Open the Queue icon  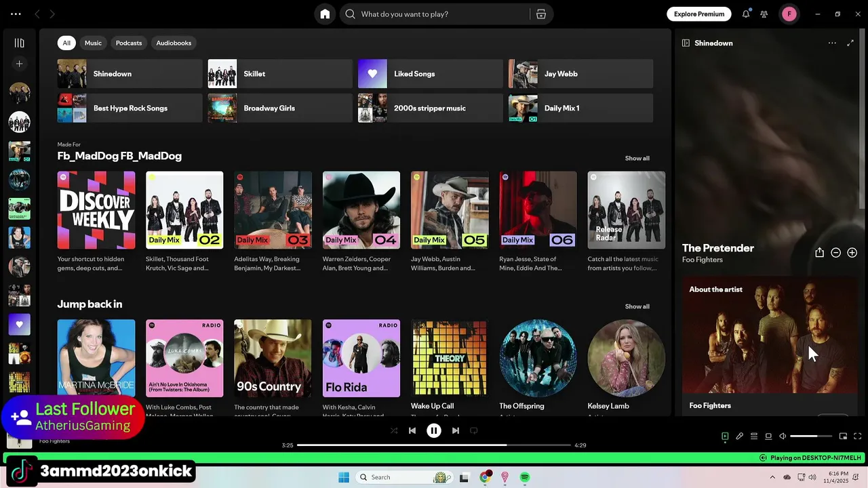pyautogui.click(x=754, y=436)
